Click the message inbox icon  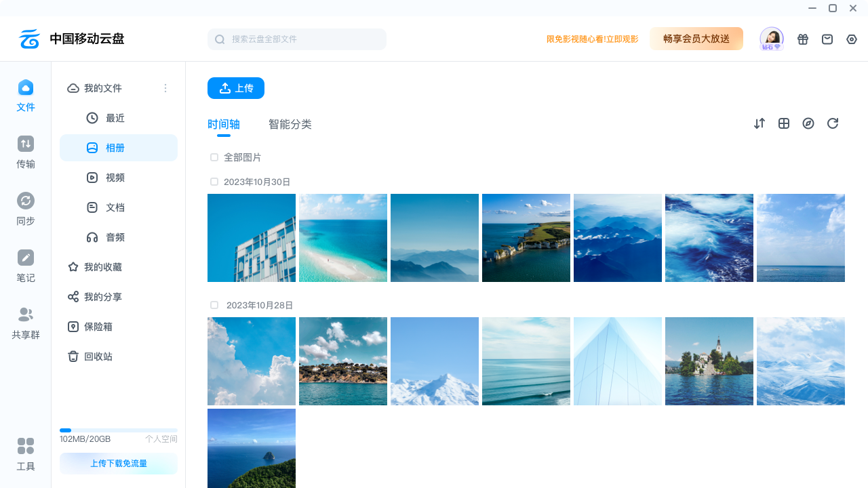tap(827, 39)
